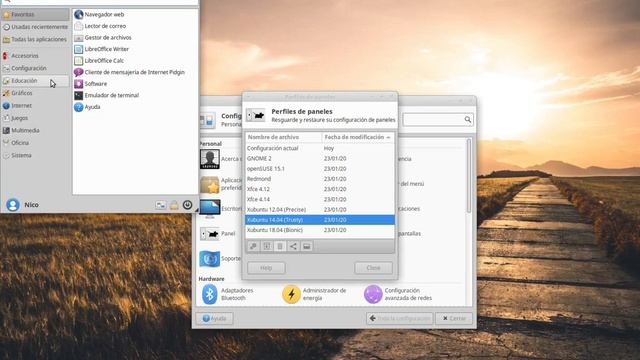Open Cliente de mensajería de Internet Pidgin
This screenshot has height=360, width=640.
(x=129, y=72)
